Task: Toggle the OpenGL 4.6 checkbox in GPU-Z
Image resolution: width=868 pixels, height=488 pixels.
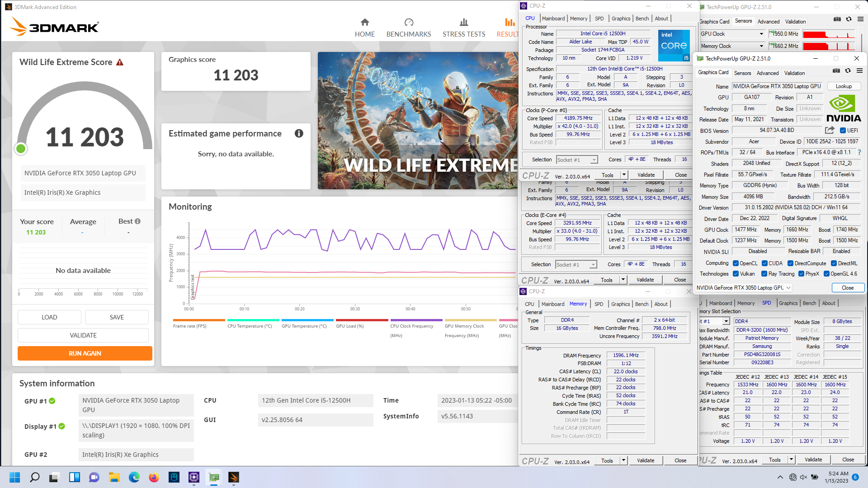Action: coord(826,274)
